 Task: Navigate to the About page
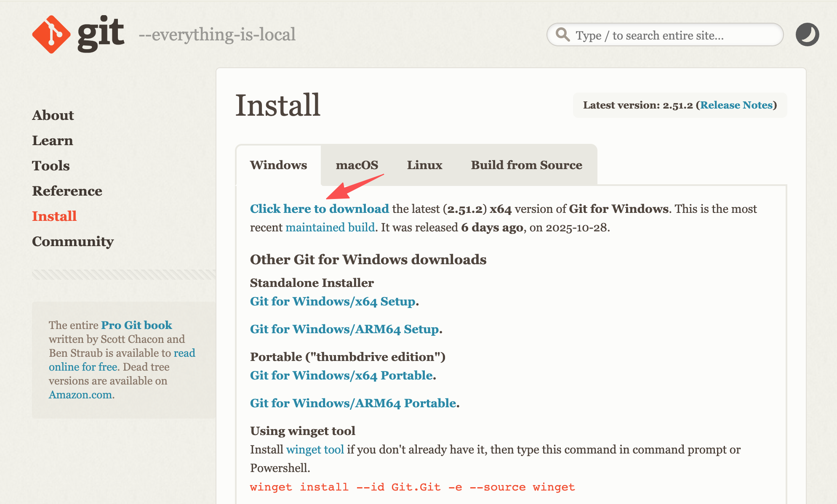pyautogui.click(x=53, y=115)
